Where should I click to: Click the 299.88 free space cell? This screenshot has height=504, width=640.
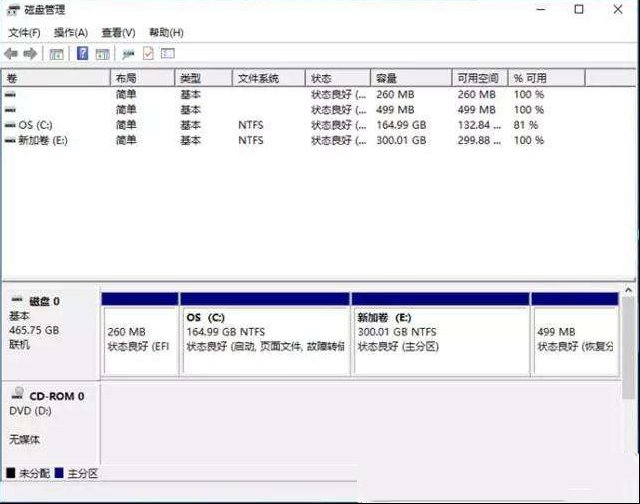[479, 141]
